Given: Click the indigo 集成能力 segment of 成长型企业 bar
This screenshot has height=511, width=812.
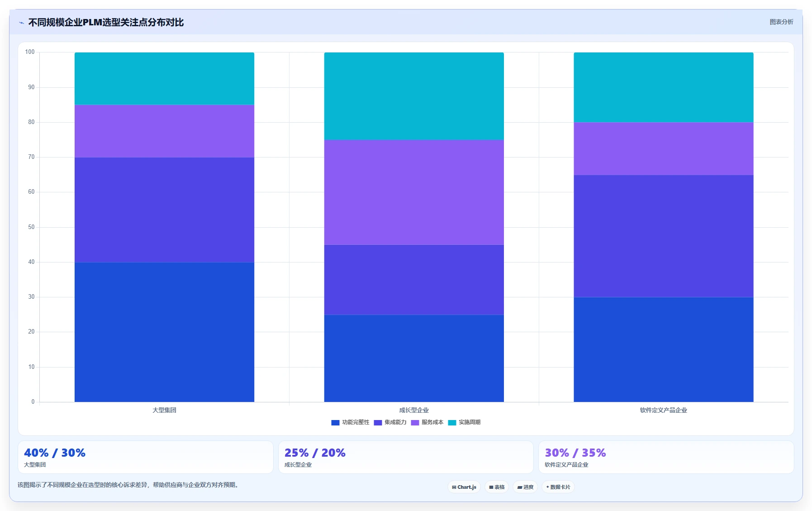Looking at the screenshot, I should point(414,280).
